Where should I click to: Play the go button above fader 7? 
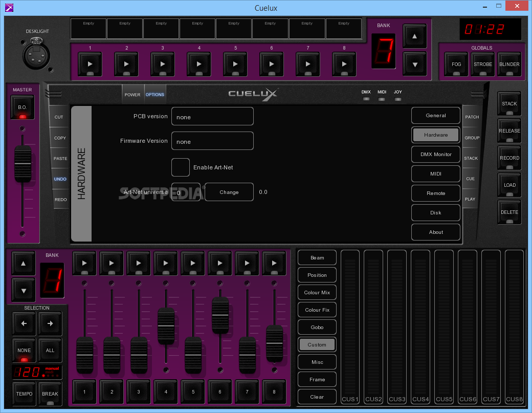click(247, 263)
